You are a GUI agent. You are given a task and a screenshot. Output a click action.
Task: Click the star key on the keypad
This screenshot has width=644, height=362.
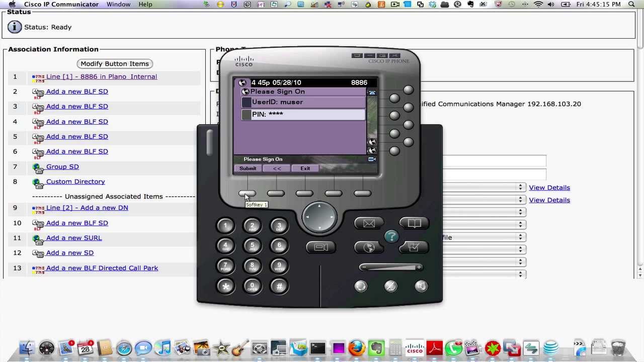225,286
